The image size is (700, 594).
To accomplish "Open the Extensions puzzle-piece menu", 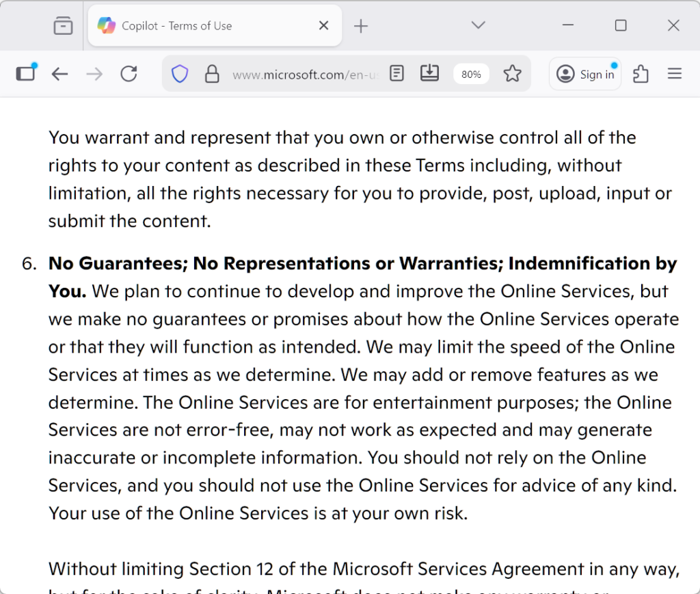I will tap(641, 74).
